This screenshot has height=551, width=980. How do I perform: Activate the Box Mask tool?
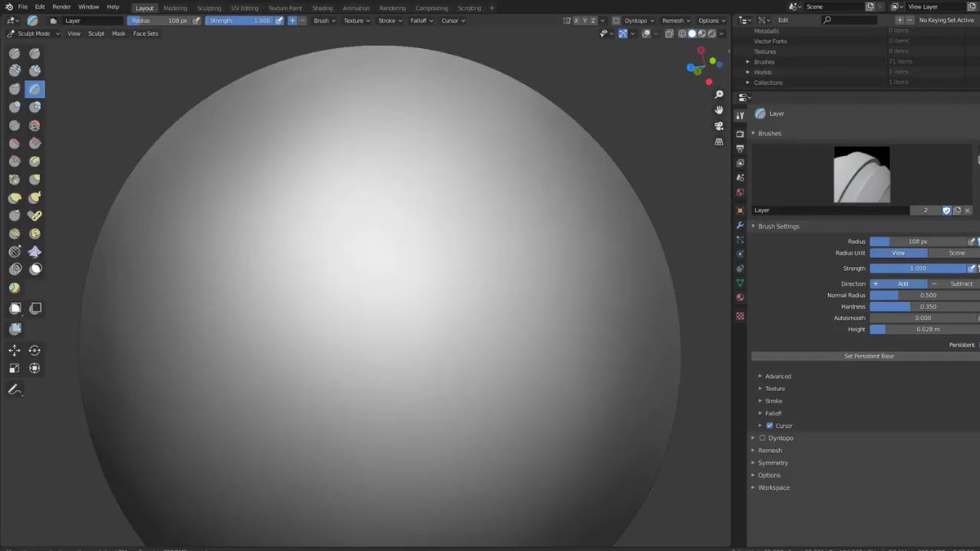(x=15, y=309)
